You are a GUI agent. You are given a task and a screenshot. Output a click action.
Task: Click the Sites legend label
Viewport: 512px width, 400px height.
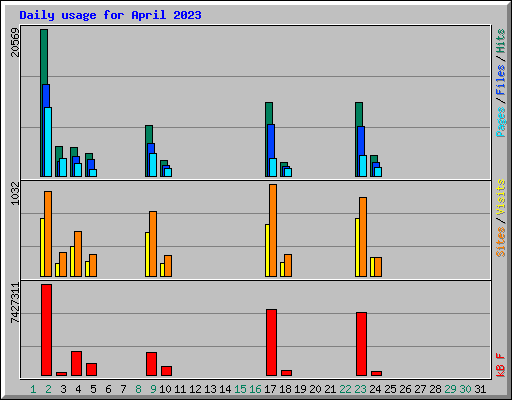point(501,242)
